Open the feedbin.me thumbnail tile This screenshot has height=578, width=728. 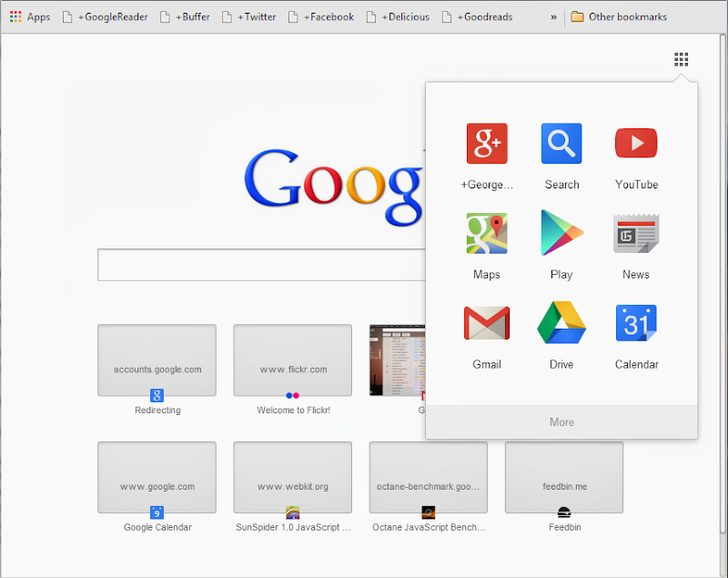pyautogui.click(x=564, y=477)
